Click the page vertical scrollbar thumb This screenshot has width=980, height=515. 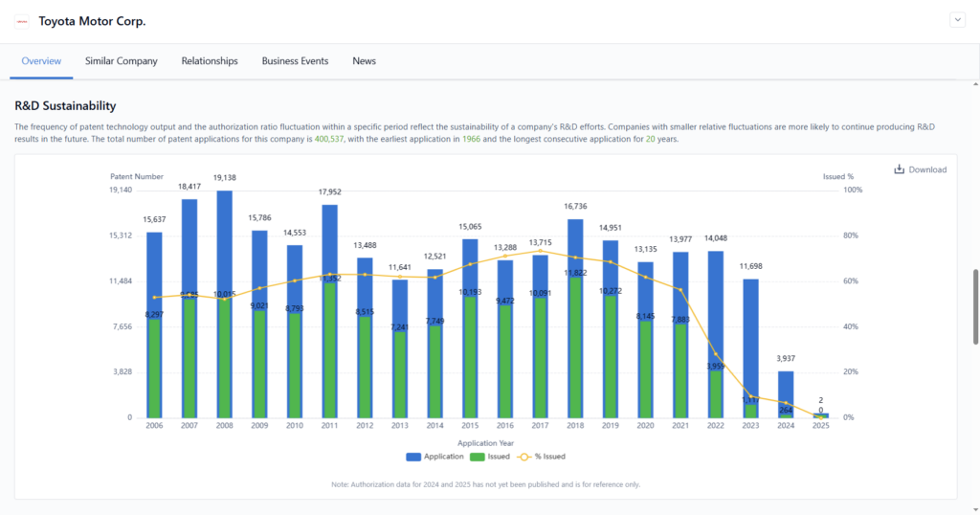[x=975, y=306]
